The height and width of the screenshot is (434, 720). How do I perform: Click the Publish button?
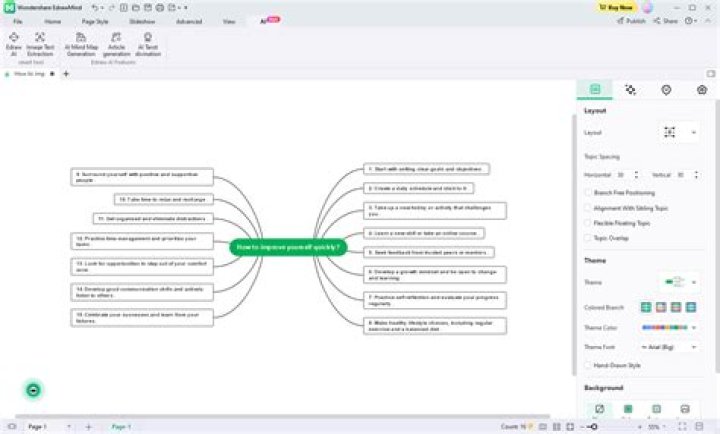(633, 20)
